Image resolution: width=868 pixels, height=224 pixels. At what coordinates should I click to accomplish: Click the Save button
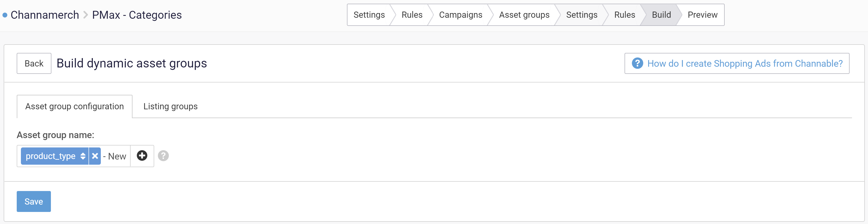[34, 201]
